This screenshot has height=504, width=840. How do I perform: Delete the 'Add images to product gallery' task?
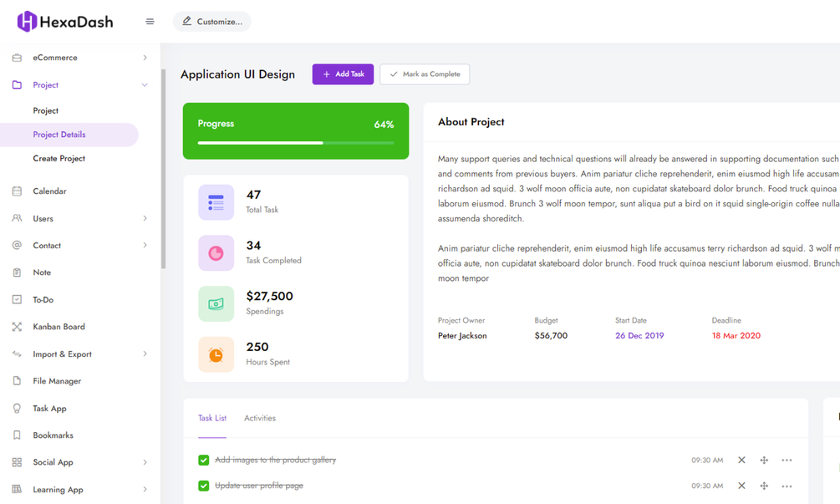point(741,461)
